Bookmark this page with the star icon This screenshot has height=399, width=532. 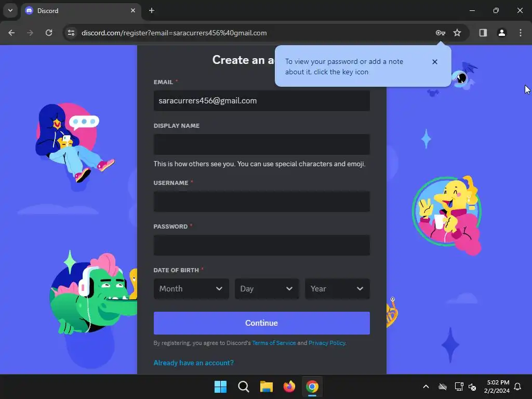pyautogui.click(x=457, y=33)
